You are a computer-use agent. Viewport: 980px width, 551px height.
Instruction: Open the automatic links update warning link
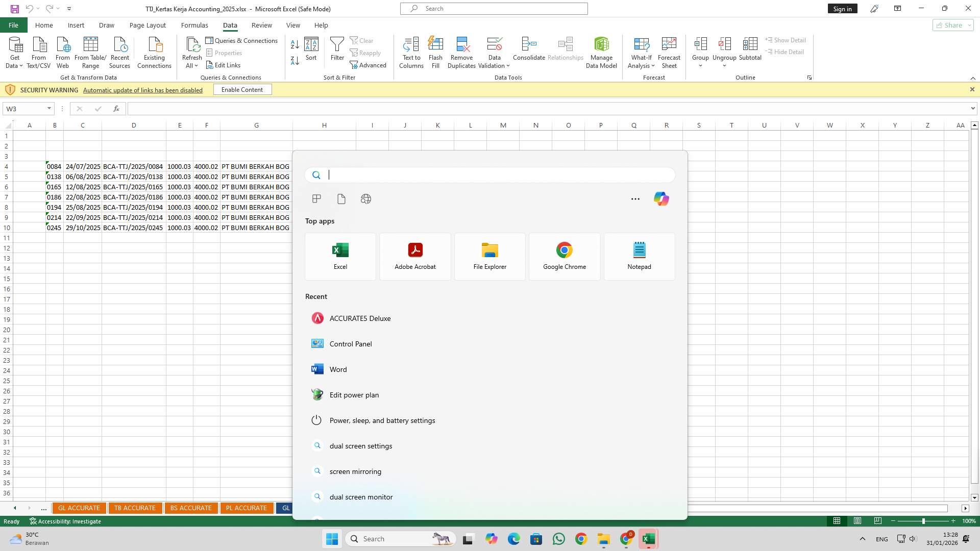pos(142,90)
